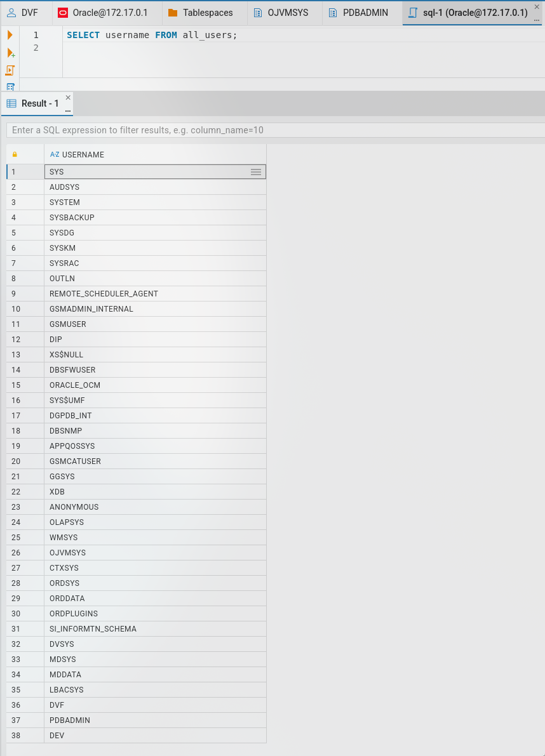Viewport: 545px width, 756px height.
Task: Select the WMSYS cell
Action: point(155,538)
